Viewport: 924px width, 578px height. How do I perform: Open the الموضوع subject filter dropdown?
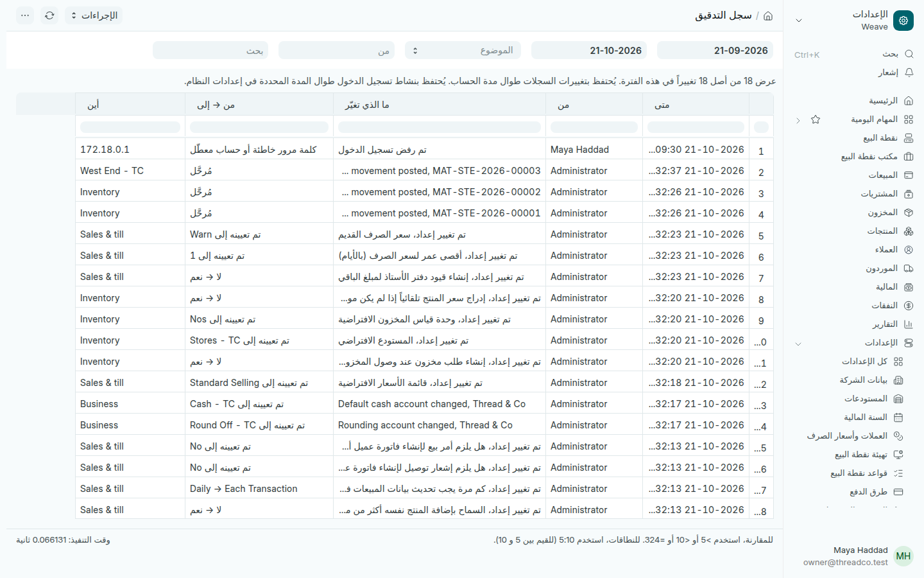point(464,50)
